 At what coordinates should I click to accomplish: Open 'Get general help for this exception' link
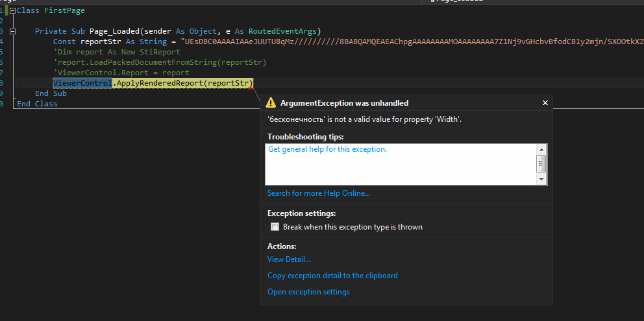click(327, 149)
